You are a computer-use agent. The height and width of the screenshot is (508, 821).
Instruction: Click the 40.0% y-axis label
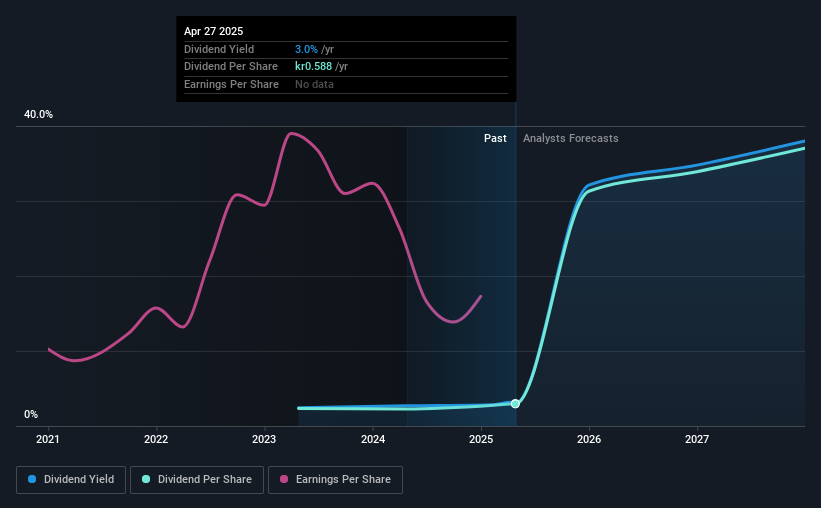39,115
